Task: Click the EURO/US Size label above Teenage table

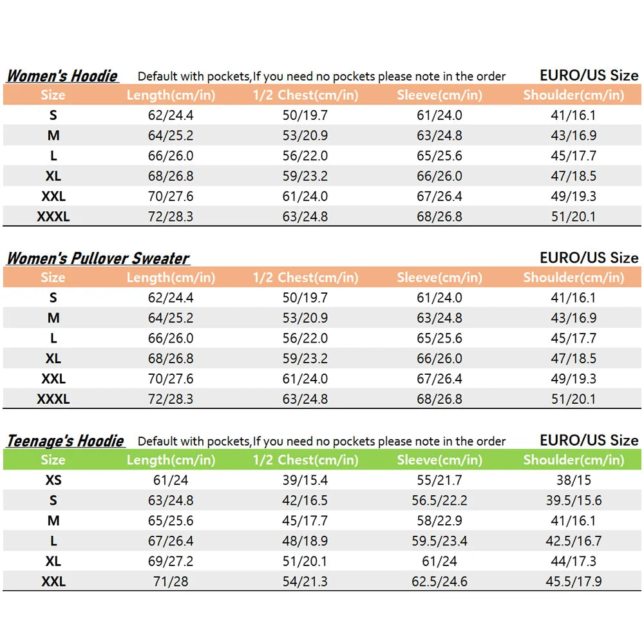Action: tap(589, 440)
